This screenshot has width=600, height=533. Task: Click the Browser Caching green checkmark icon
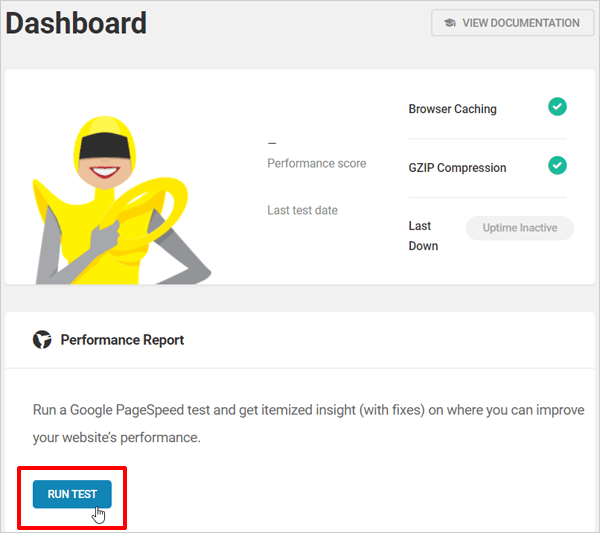point(557,107)
